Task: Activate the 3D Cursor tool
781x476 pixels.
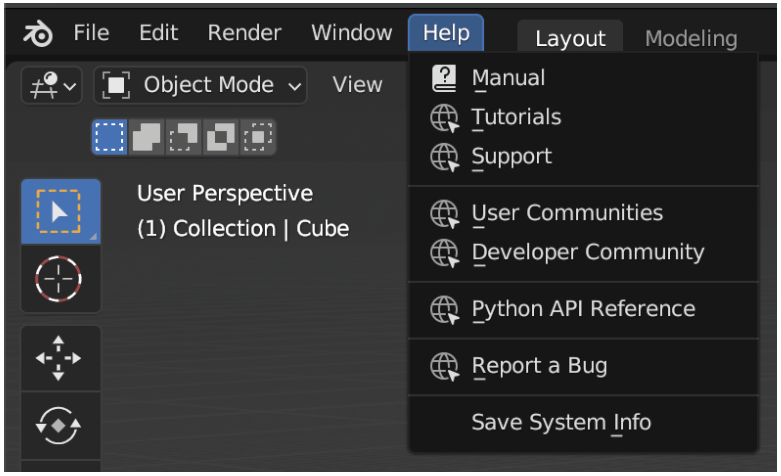Action: pos(61,279)
